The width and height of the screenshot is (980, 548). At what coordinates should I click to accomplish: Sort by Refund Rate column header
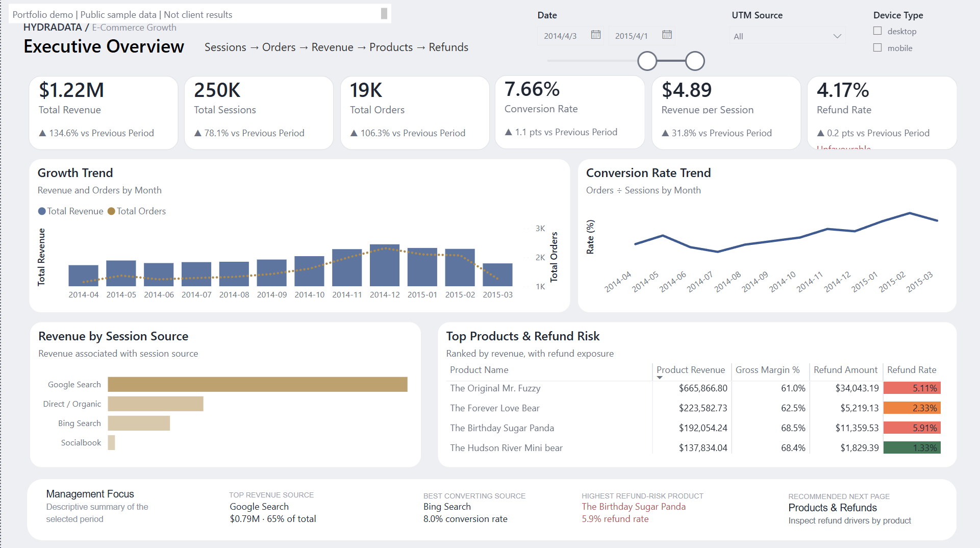(x=912, y=370)
